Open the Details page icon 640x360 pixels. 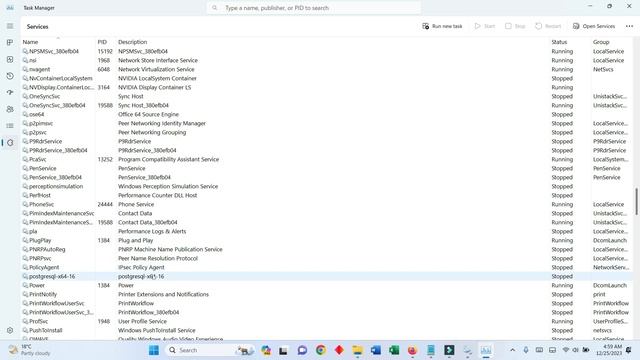(10, 126)
